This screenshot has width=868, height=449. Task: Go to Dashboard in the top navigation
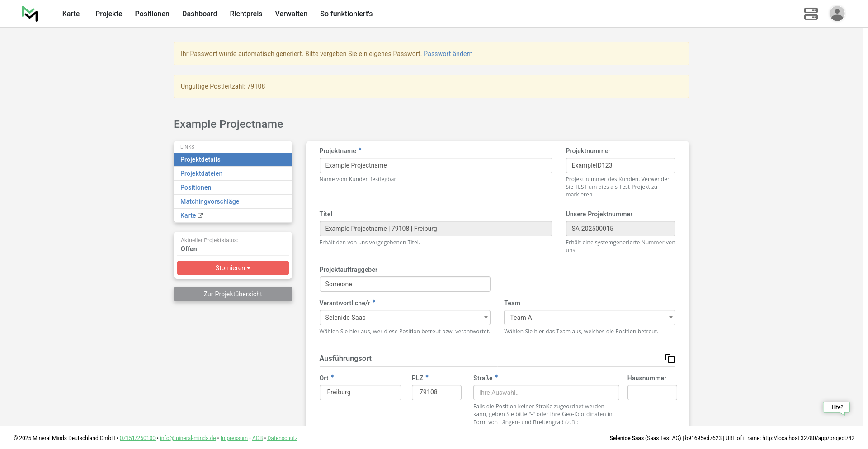[199, 14]
